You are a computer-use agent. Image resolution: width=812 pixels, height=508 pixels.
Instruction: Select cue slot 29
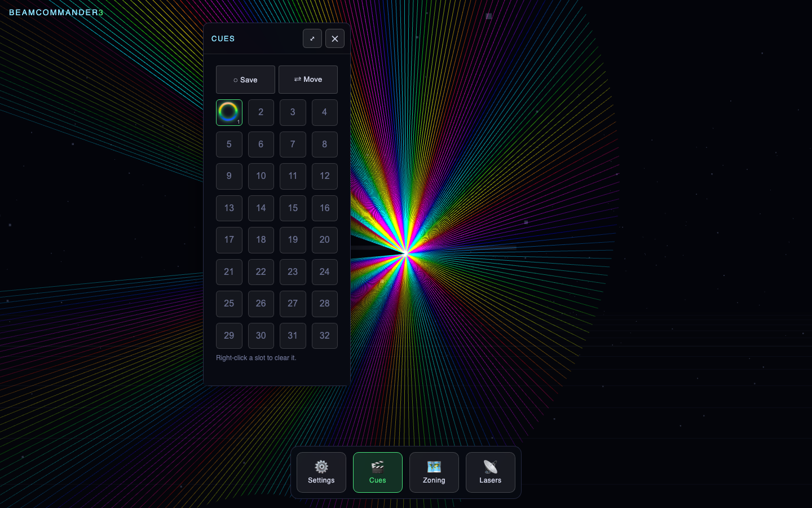coord(229,336)
